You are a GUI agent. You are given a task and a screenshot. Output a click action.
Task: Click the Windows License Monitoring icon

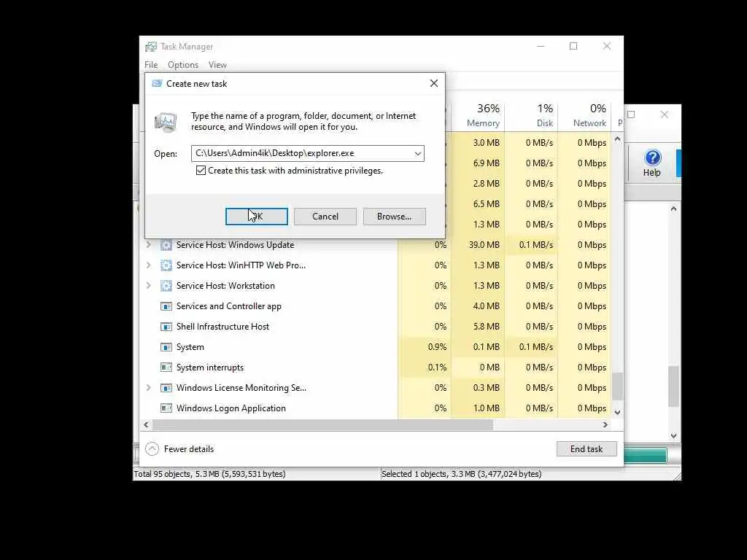tap(166, 388)
